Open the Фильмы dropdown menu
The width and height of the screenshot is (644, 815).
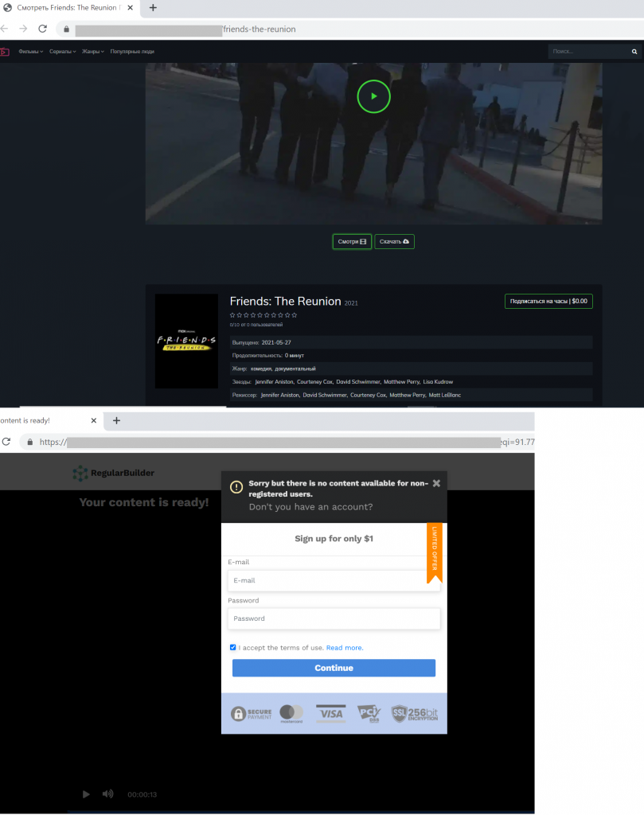point(30,51)
